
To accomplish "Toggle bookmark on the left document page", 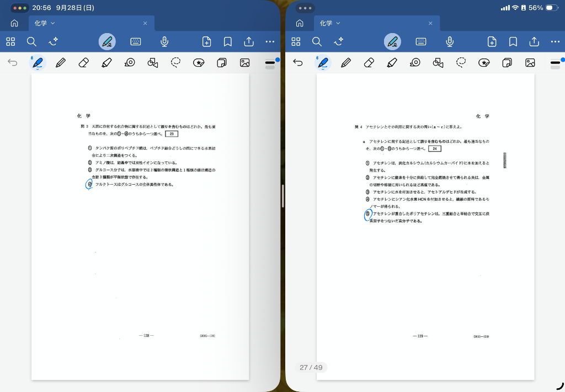I will [x=227, y=42].
